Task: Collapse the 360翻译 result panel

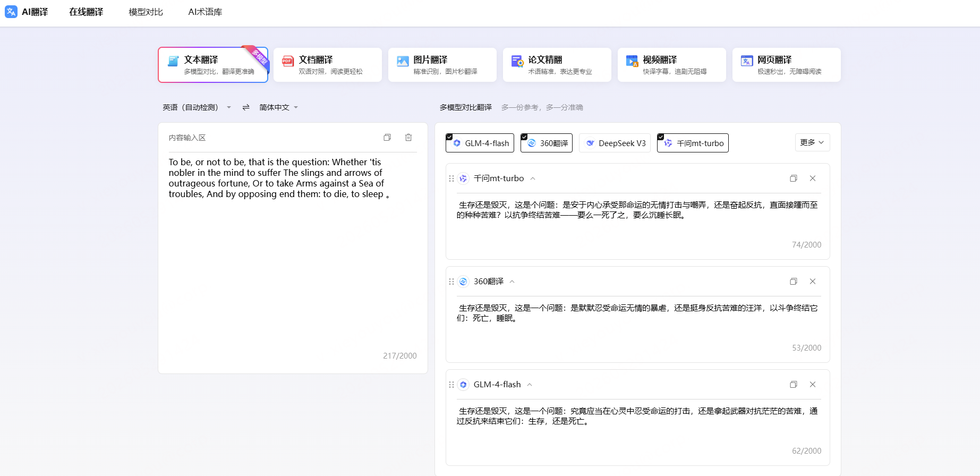Action: pos(512,282)
